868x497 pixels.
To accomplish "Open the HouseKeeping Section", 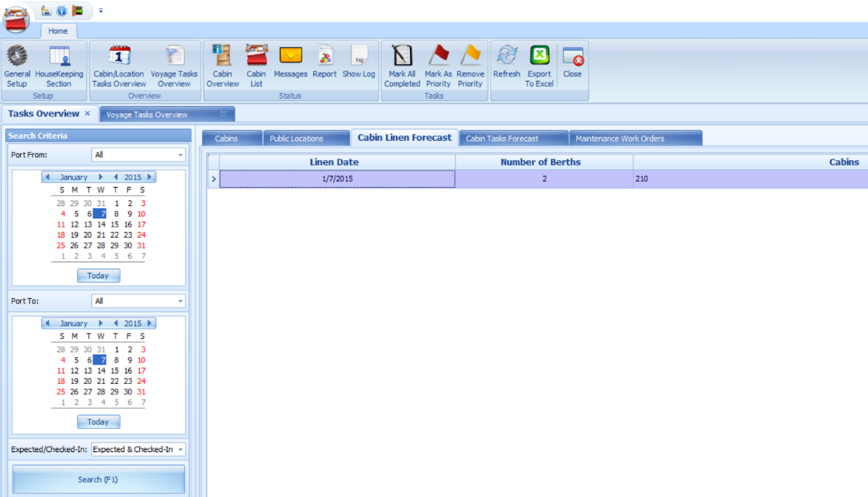I will 59,66.
